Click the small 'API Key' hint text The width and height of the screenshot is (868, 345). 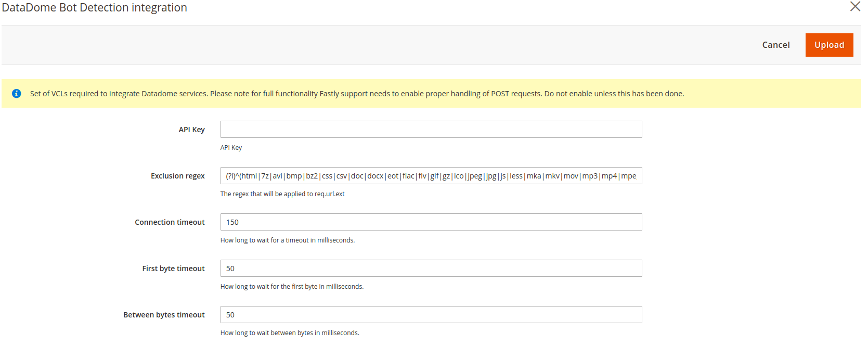pyautogui.click(x=231, y=148)
